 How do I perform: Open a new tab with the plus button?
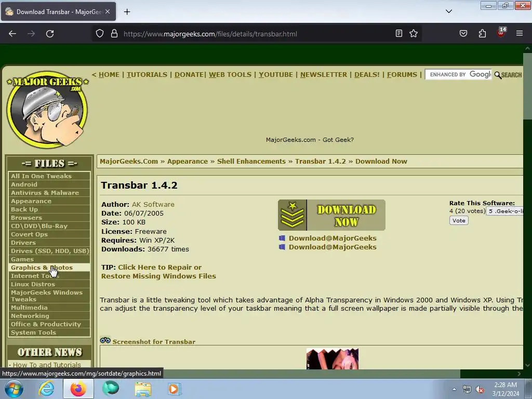(127, 12)
